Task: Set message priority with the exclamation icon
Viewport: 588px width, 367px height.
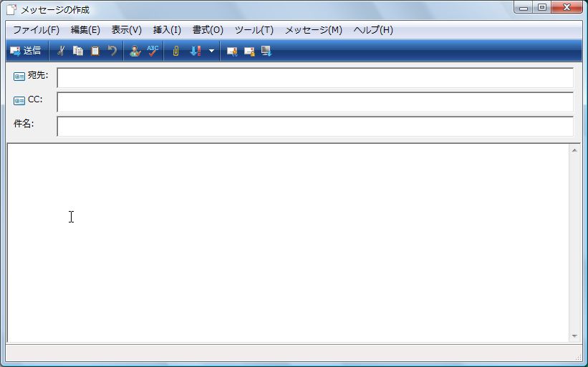Action: point(196,51)
